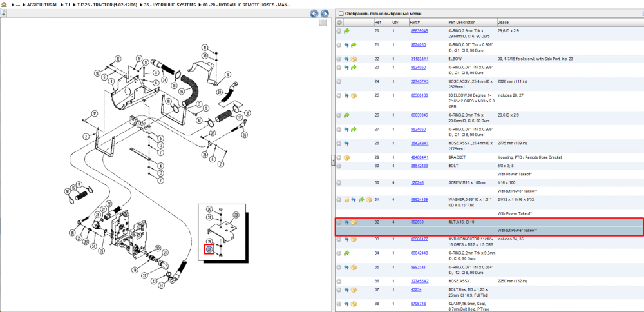Click the green arrow icon for Ref 34
The image size is (644, 312).
(346, 253)
